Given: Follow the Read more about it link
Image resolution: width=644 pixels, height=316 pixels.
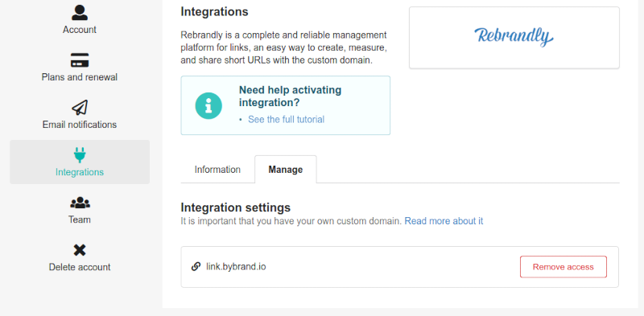Looking at the screenshot, I should coord(444,221).
